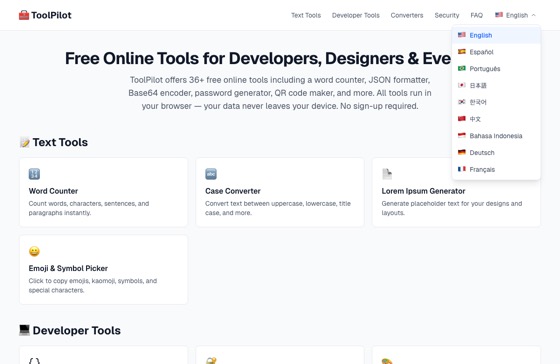Click the ToolPilot brand name

pos(51,15)
